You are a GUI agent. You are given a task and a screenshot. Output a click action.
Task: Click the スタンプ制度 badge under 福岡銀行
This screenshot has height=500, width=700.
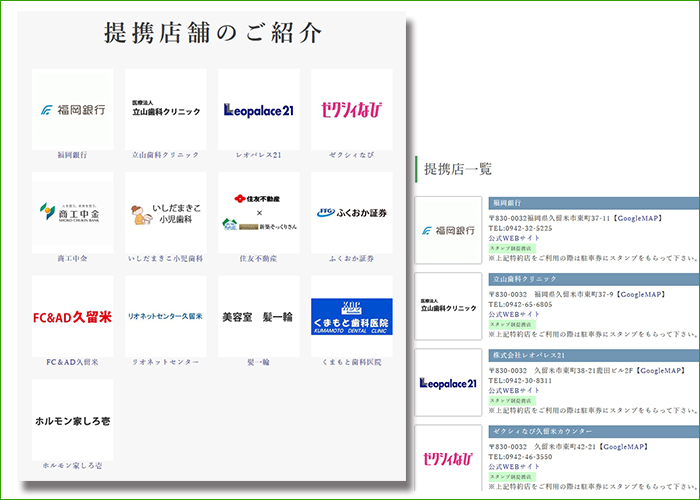point(512,249)
